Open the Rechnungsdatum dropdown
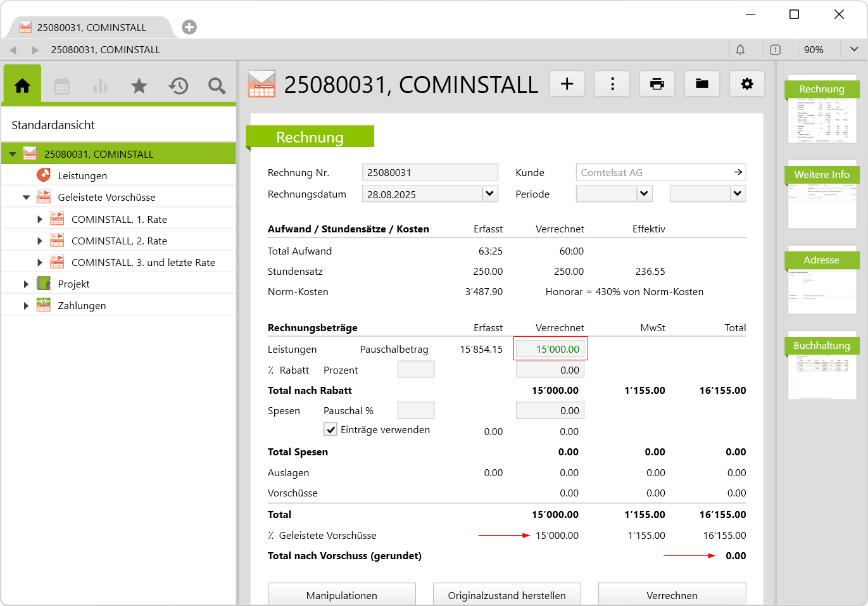The height and width of the screenshot is (606, 868). point(489,194)
